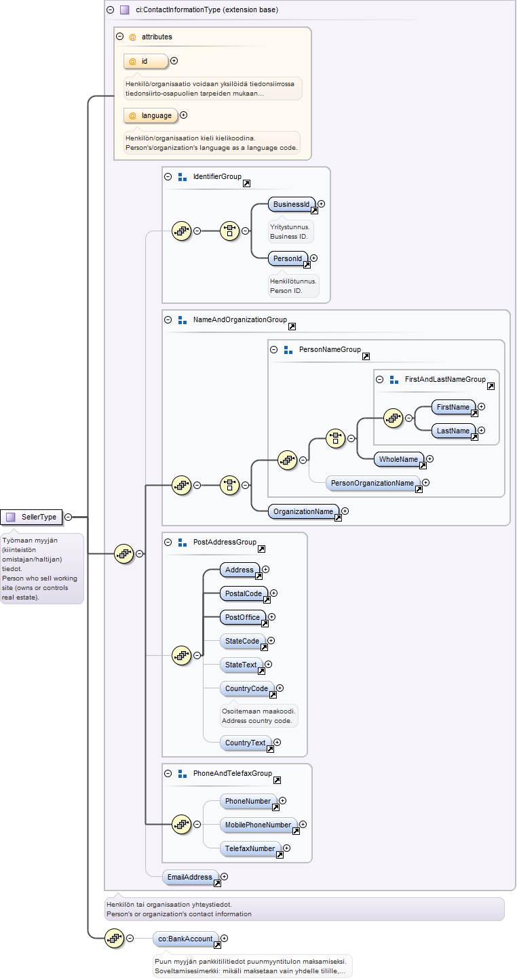Select the PostalCode element
The image size is (517, 980).
[244, 593]
